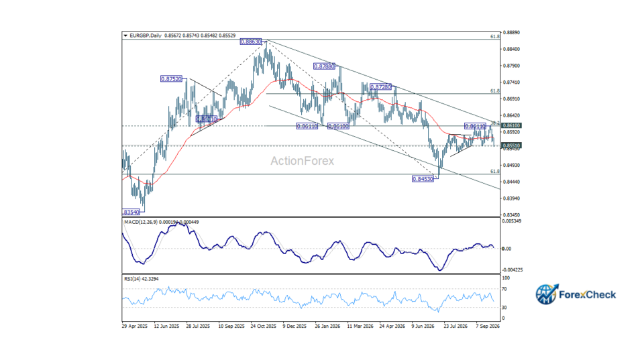Click the RSI(14) 42.3294 indicator label
The image size is (644, 362).
tap(142, 279)
